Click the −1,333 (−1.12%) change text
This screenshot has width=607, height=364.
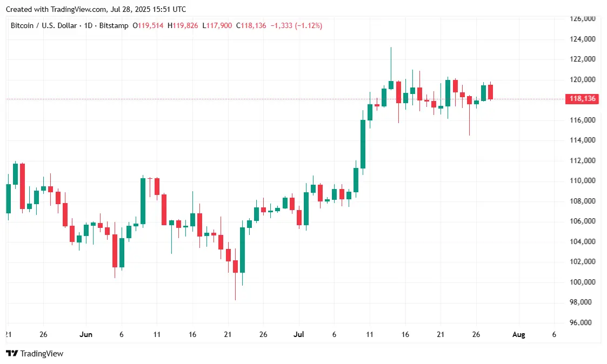[296, 25]
